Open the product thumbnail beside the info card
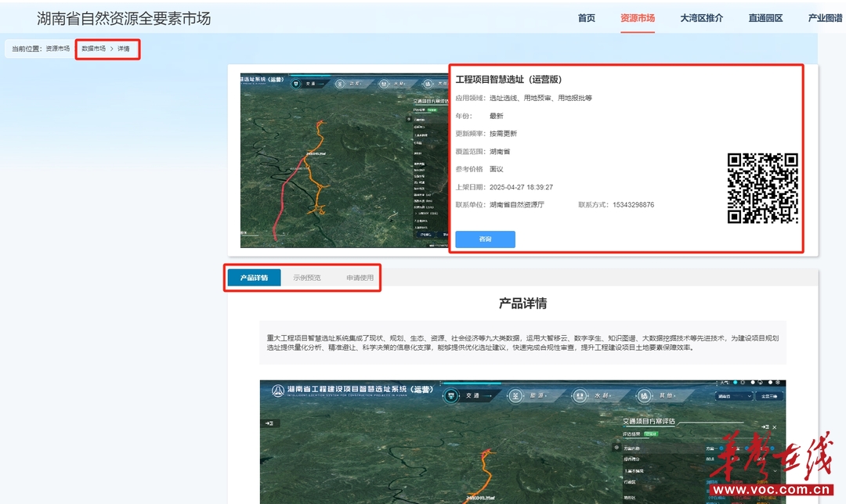846x504 pixels. coord(344,160)
